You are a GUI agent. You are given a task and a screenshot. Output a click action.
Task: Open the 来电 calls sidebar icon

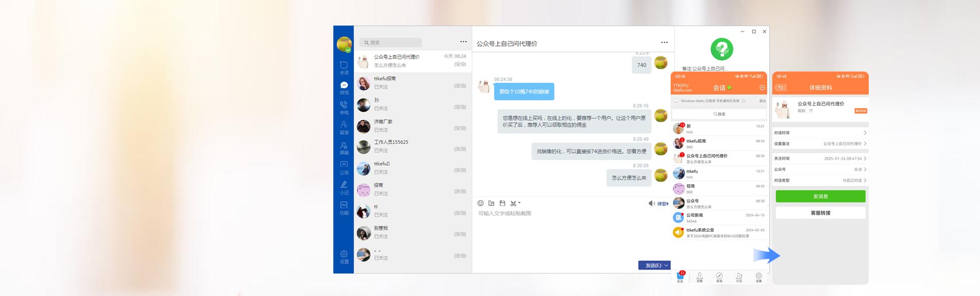click(344, 108)
